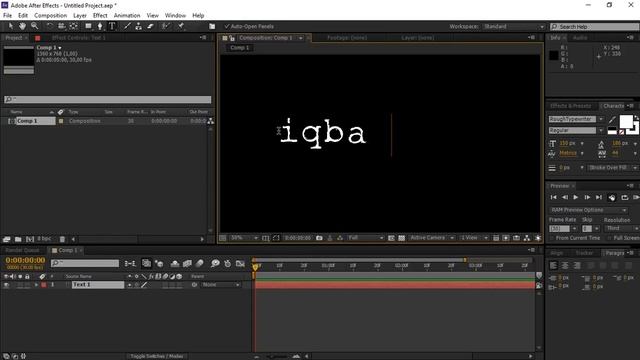Click the Graph Editor icon in timeline
Image resolution: width=640 pixels, height=360 pixels.
240,264
